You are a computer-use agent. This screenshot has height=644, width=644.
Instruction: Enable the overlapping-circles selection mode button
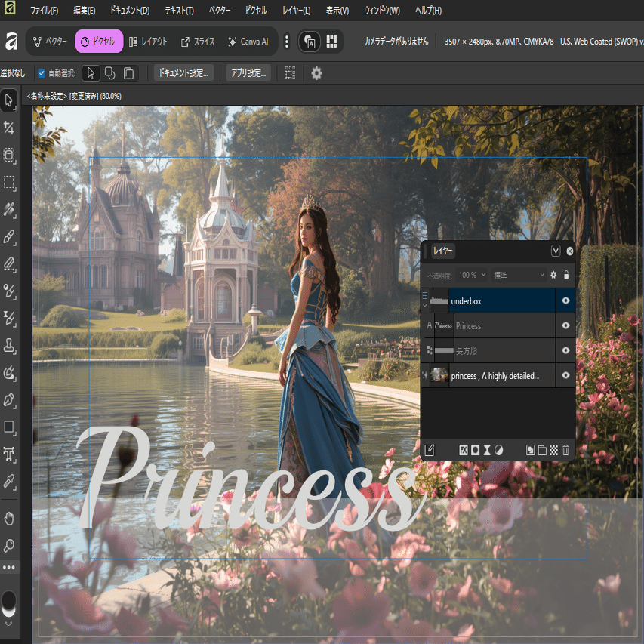[x=109, y=73]
